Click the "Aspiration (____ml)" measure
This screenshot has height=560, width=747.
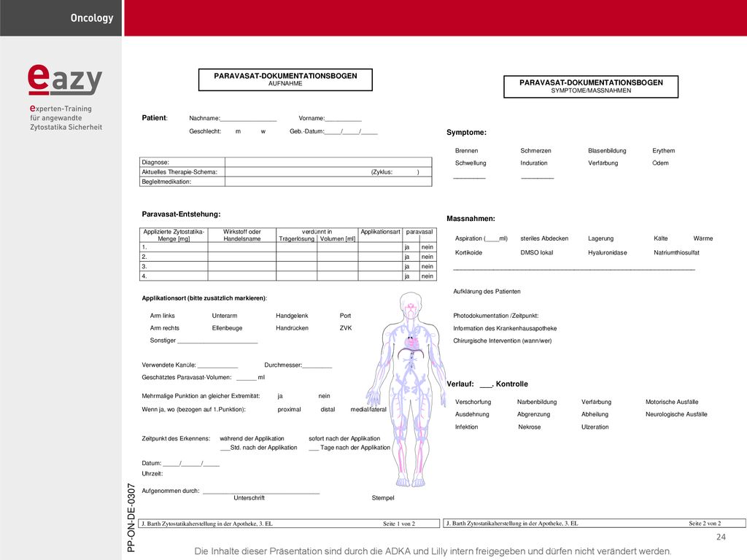(x=481, y=238)
